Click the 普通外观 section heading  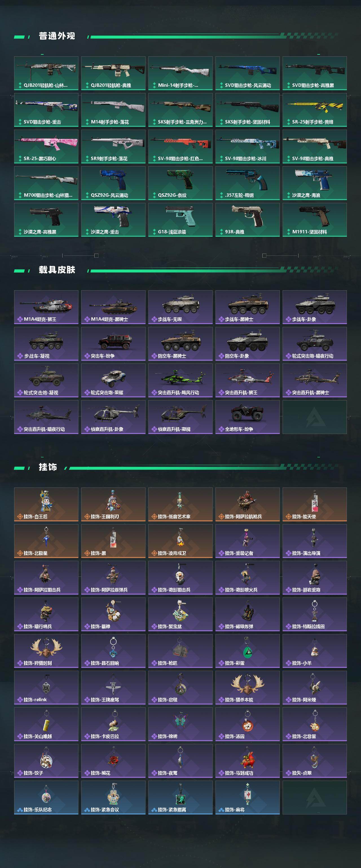coord(57,36)
